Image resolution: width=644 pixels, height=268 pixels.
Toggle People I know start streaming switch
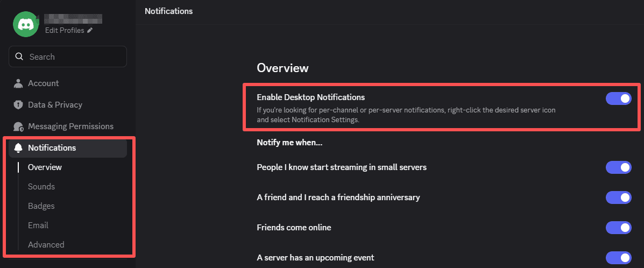coord(619,167)
